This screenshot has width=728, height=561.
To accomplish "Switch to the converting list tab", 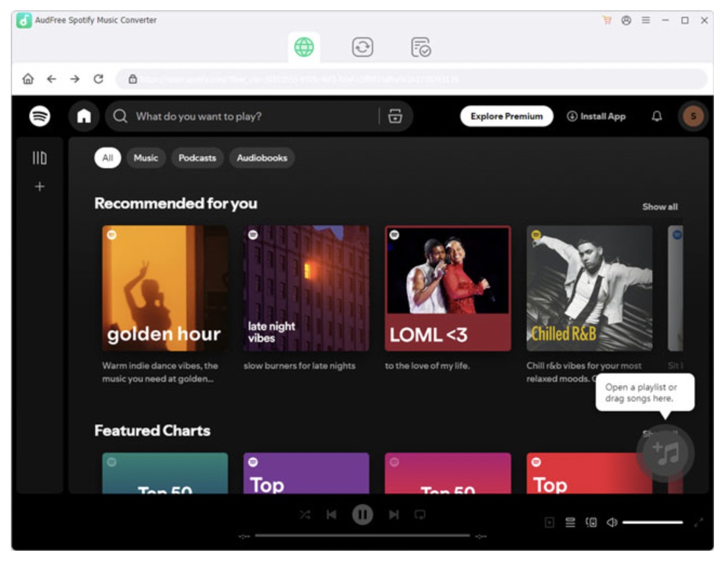I will point(362,47).
